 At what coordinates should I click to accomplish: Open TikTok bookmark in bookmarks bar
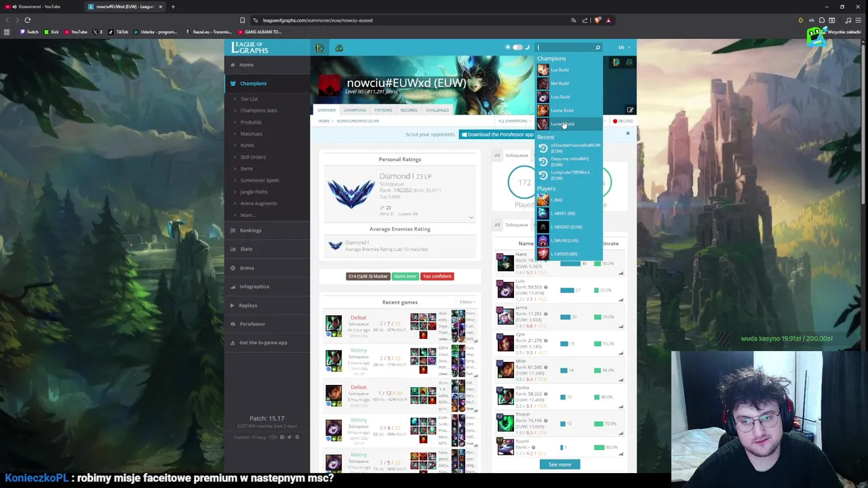pos(119,32)
